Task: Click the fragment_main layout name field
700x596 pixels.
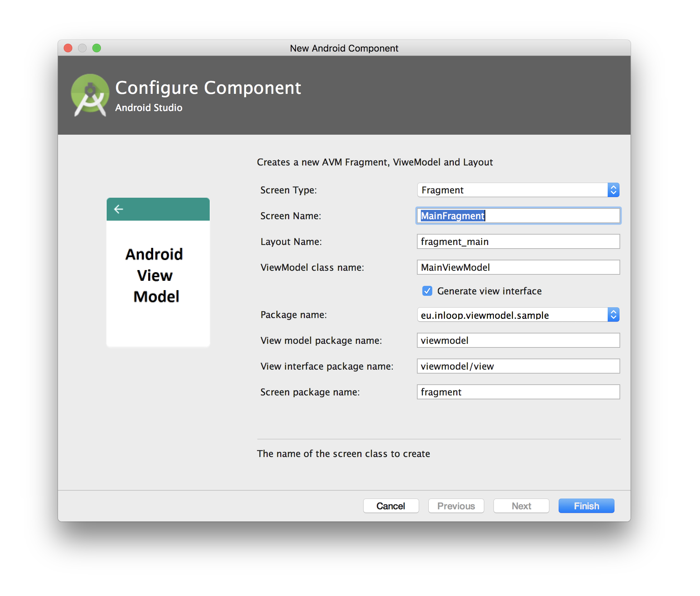Action: (x=518, y=241)
